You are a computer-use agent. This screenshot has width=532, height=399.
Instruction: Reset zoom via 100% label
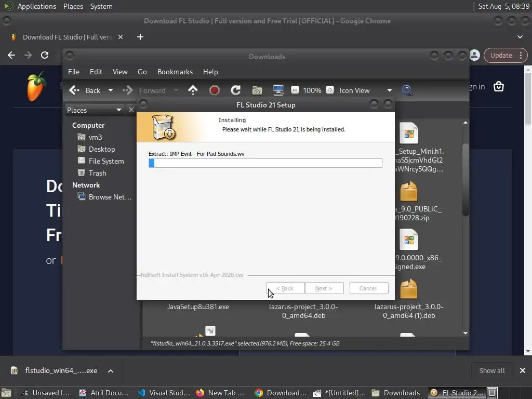pos(312,90)
